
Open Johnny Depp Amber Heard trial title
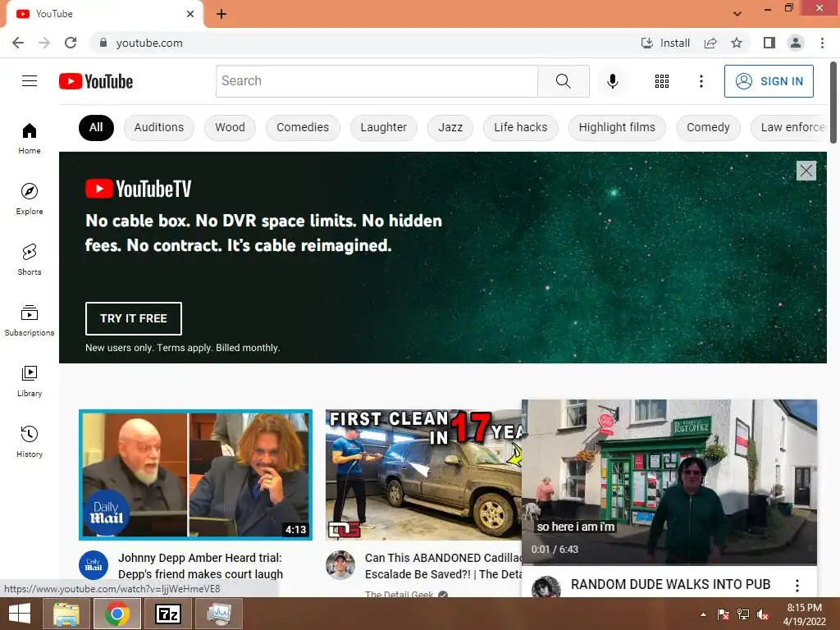tap(200, 566)
